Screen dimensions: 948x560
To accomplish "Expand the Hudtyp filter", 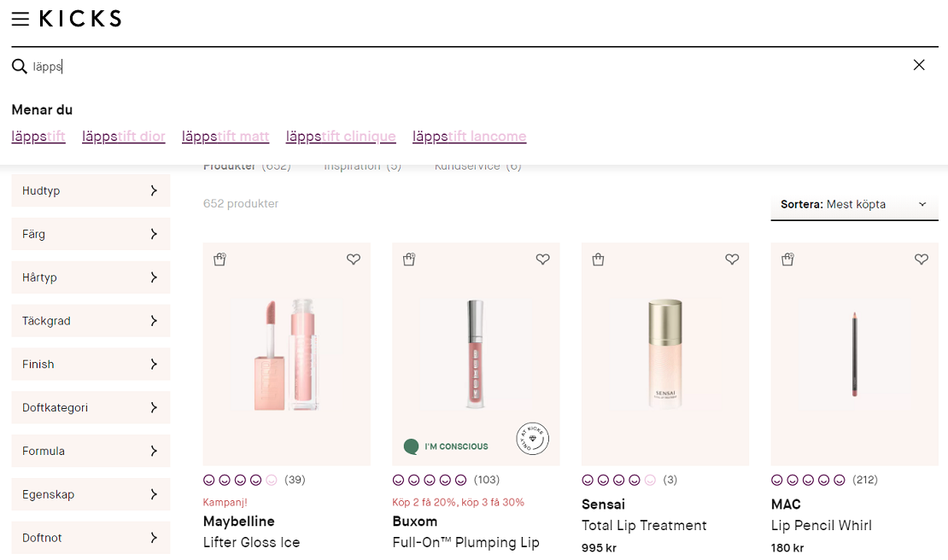I will (91, 190).
